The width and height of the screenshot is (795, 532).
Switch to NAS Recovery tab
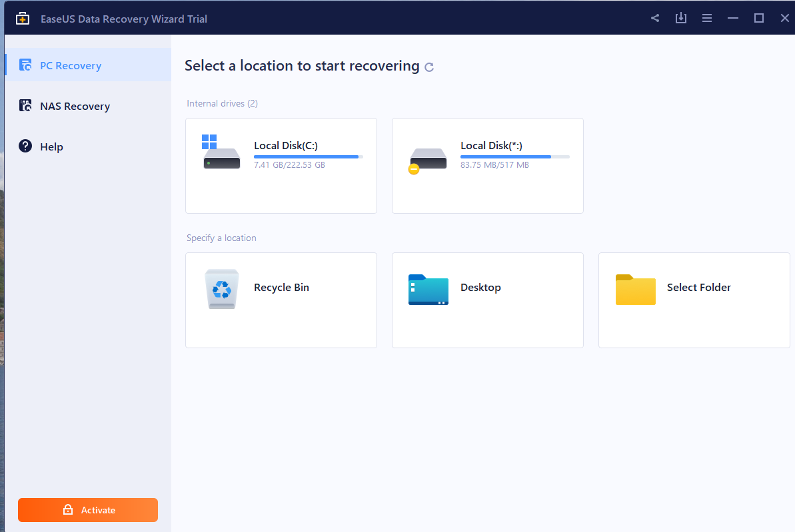[88, 105]
